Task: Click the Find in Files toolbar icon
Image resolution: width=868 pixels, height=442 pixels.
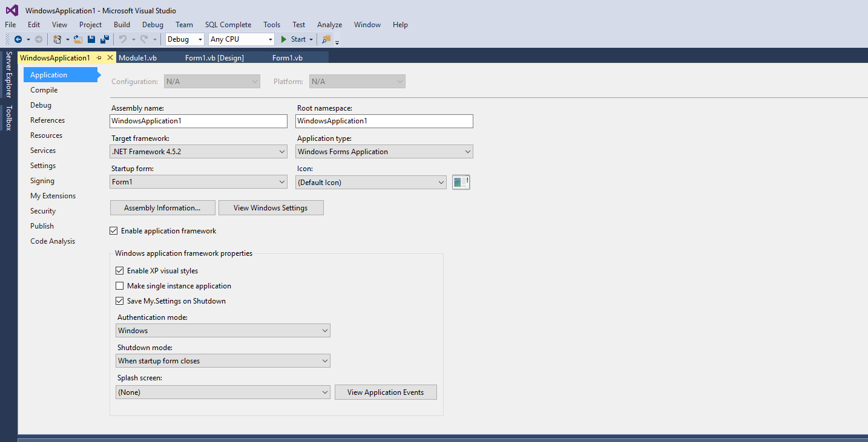Action: (327, 39)
